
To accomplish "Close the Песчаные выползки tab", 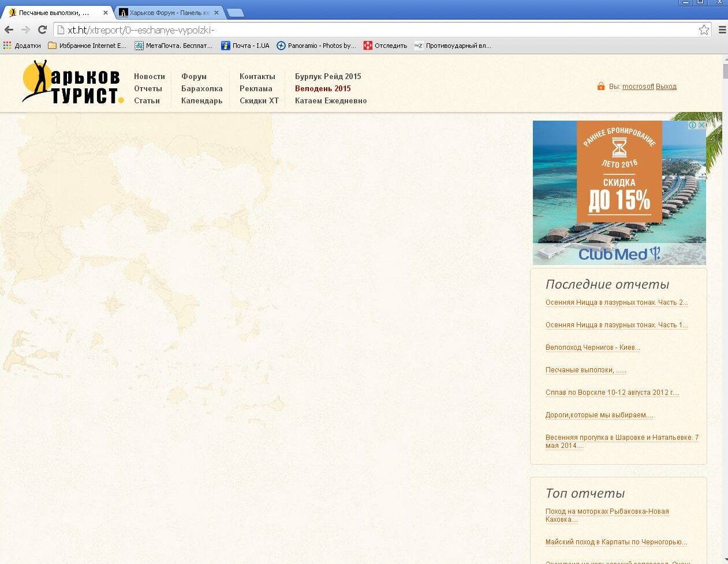I will click(105, 13).
